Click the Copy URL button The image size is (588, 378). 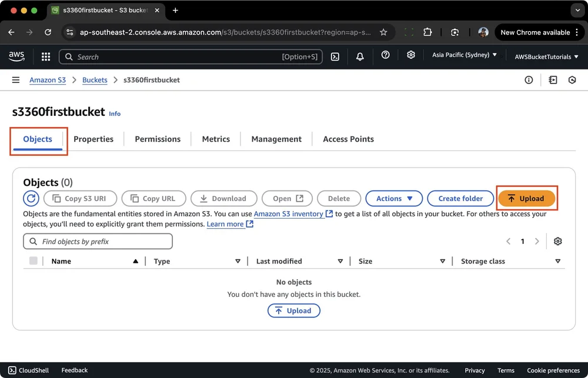coord(153,198)
